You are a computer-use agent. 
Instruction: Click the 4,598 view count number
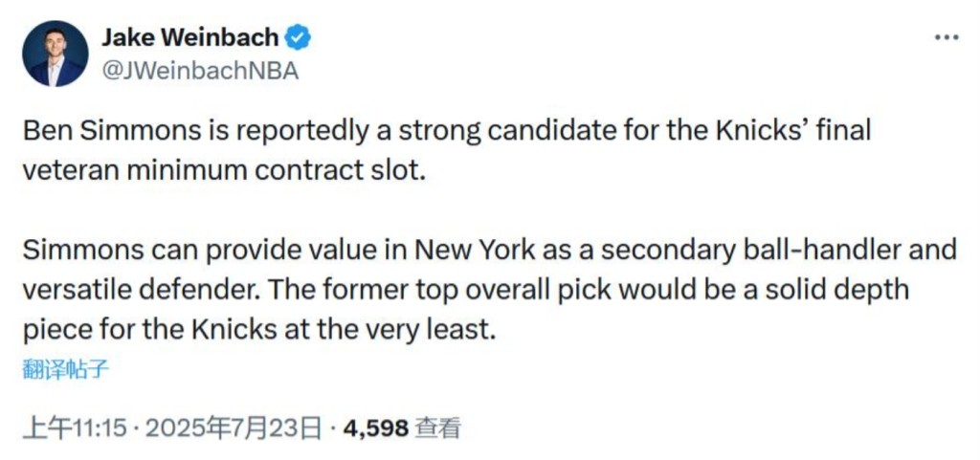[375, 427]
